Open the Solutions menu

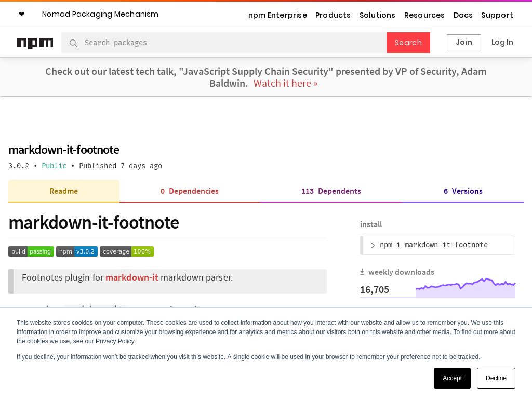point(377,15)
